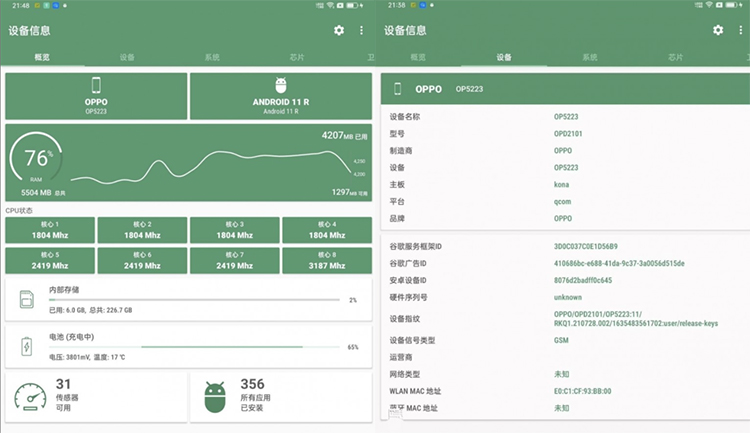This screenshot has height=433, width=750.
Task: Tap the 76% RAM gauge
Action: 36,159
